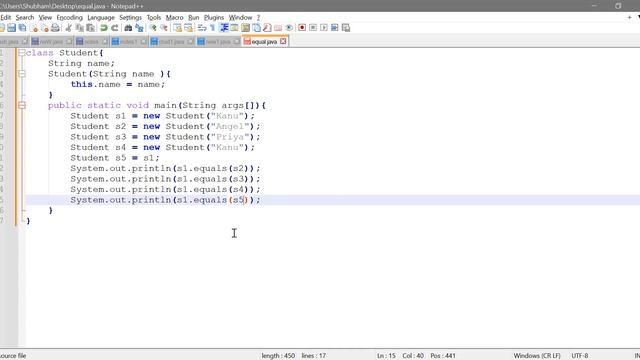640x360 pixels.
Task: Click the "Windows (CR LF)" status bar entry
Action: point(537,356)
